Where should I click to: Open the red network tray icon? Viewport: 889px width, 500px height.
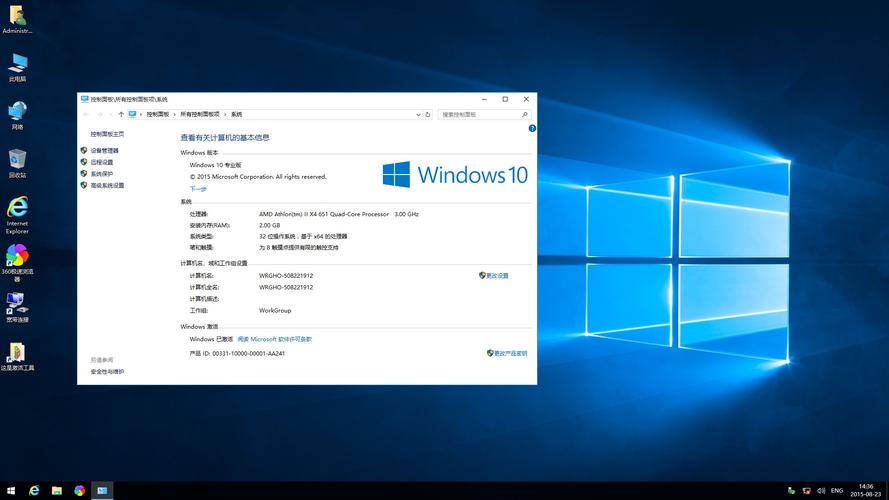point(806,491)
